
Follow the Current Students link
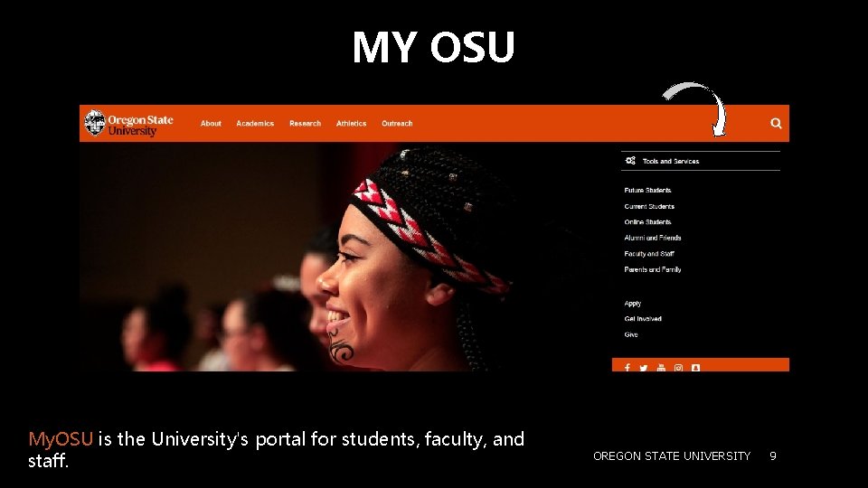pos(649,206)
